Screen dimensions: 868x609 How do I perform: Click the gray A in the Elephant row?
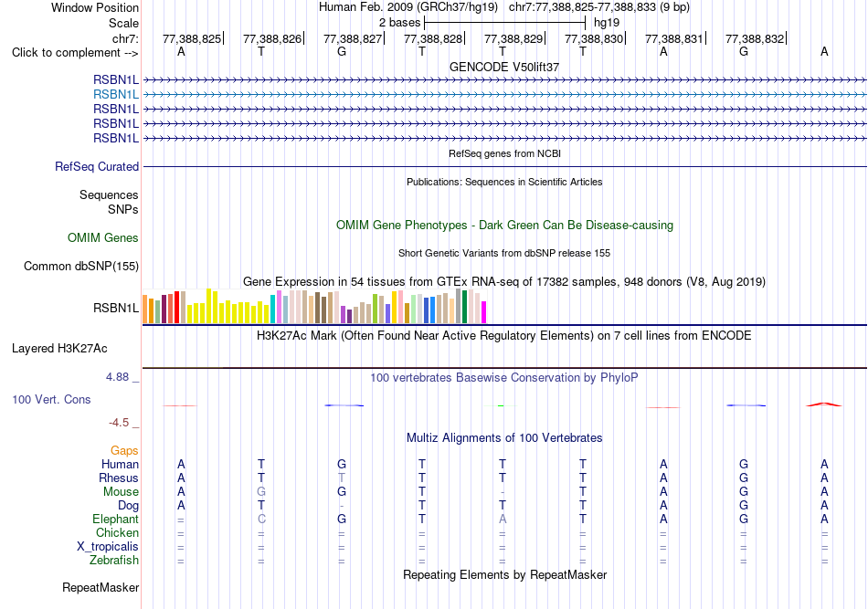(503, 520)
